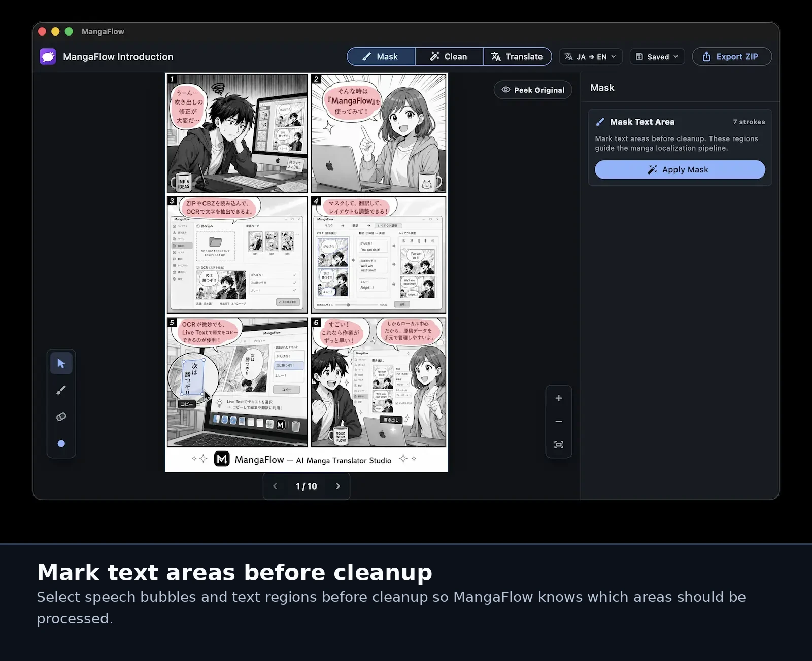
Task: Click the MangaFlow app logo icon
Action: pos(48,57)
